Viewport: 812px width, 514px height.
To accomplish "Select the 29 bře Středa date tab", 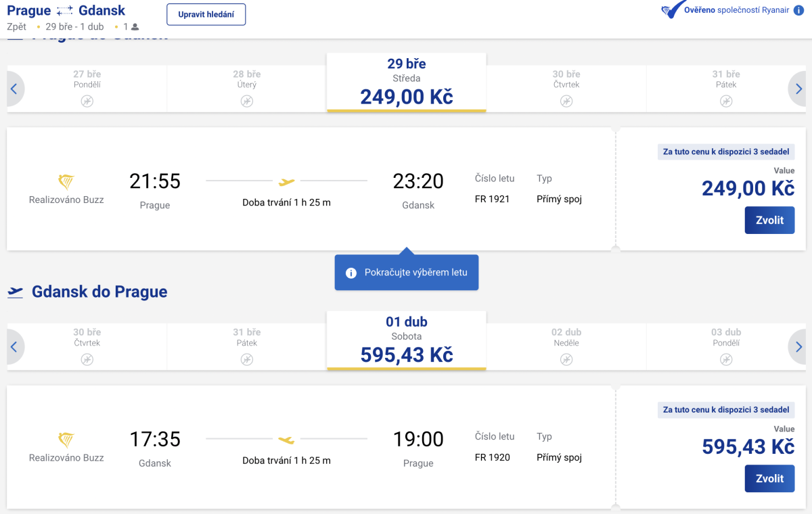I will pos(406,83).
